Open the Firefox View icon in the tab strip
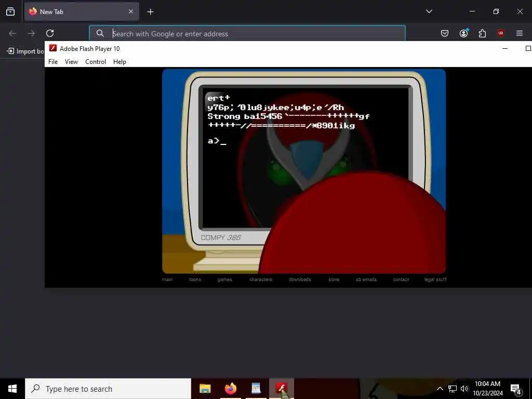Viewport: 532px width, 399px height. tap(10, 12)
